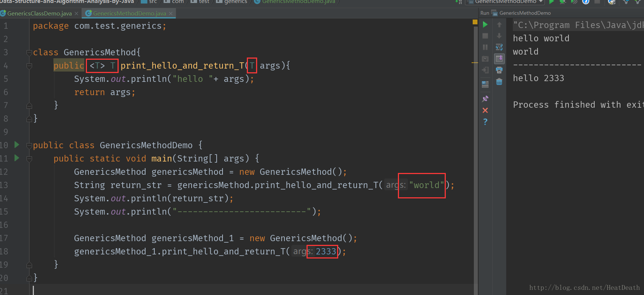Viewport: 644px width, 295px height.
Task: Collapse class GenericsMethod fold on line 3
Action: click(29, 53)
